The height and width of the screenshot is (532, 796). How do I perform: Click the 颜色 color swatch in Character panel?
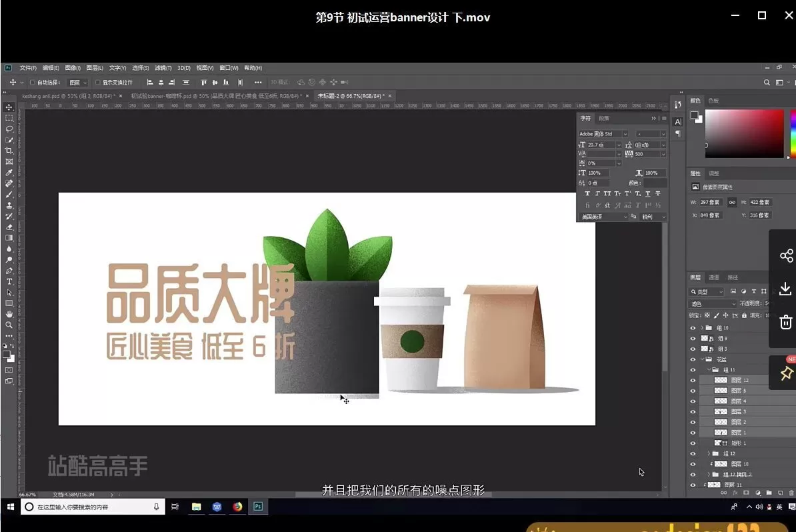(x=654, y=183)
